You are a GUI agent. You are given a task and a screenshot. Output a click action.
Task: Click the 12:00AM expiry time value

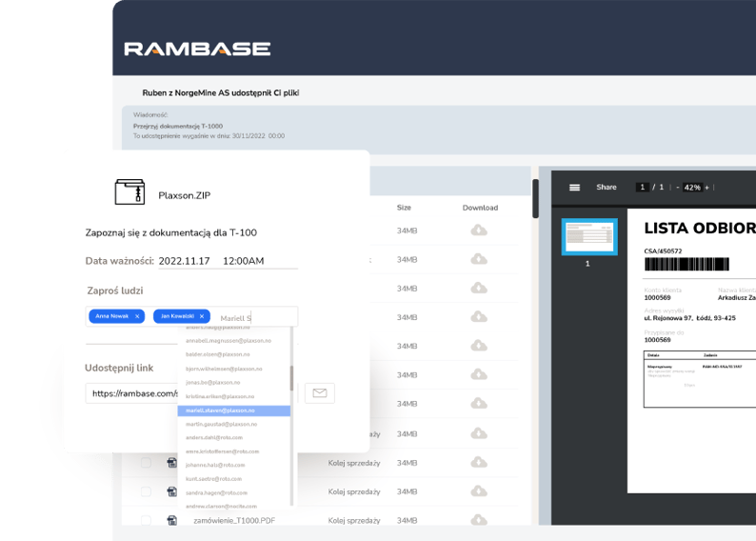pos(244,261)
